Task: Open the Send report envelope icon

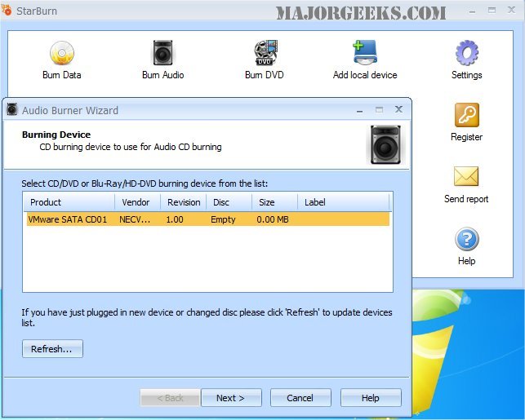Action: [x=466, y=176]
